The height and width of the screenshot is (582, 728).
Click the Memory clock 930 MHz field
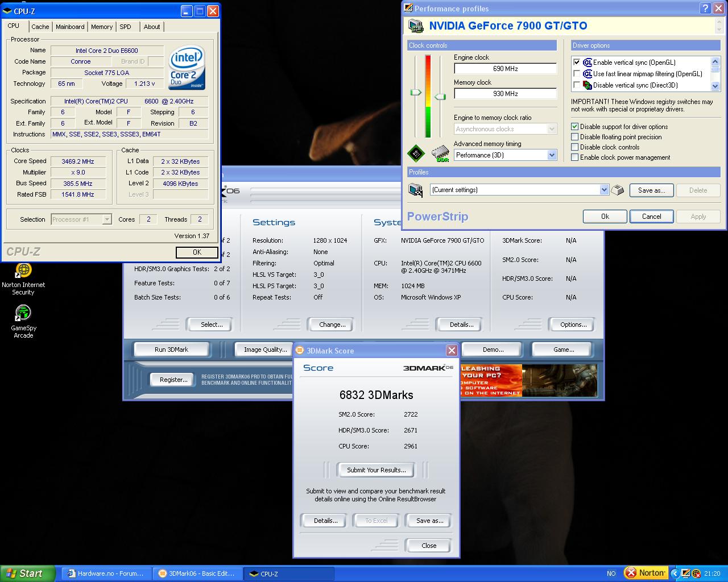tap(505, 94)
